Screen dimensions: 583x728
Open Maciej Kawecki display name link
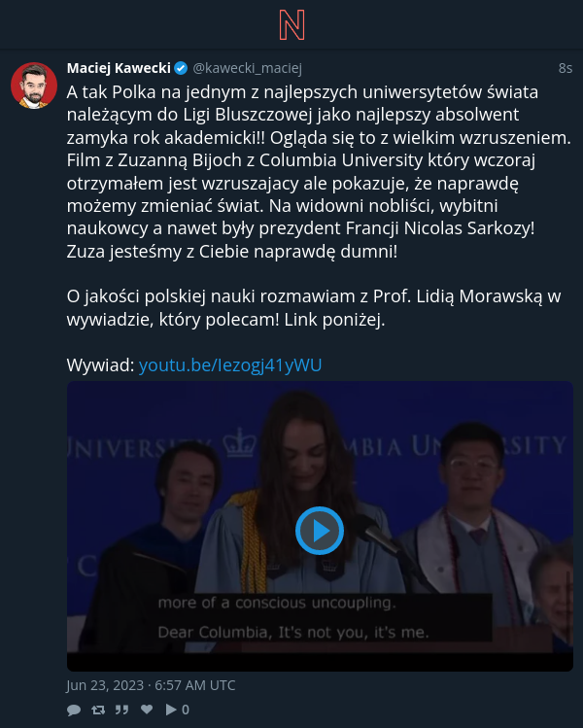pos(119,68)
